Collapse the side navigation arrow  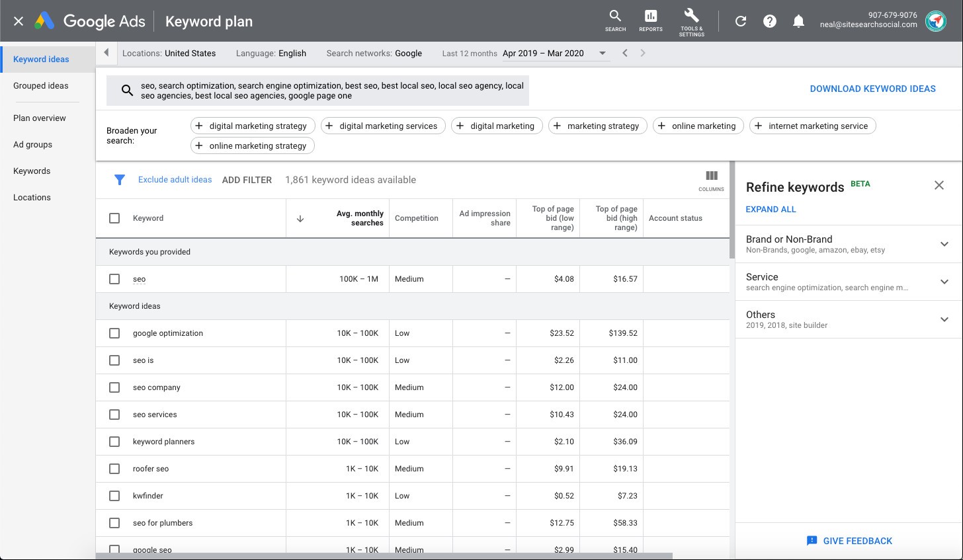pyautogui.click(x=106, y=53)
